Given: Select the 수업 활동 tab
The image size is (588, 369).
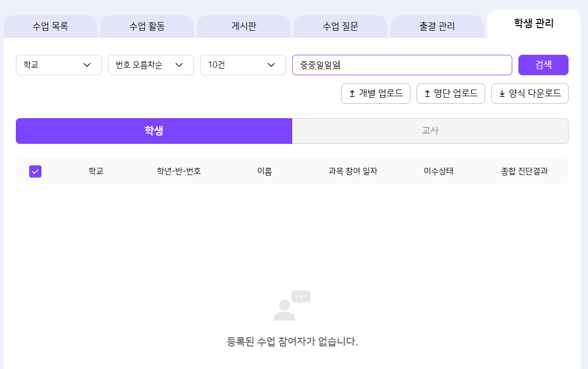Looking at the screenshot, I should pos(147,27).
